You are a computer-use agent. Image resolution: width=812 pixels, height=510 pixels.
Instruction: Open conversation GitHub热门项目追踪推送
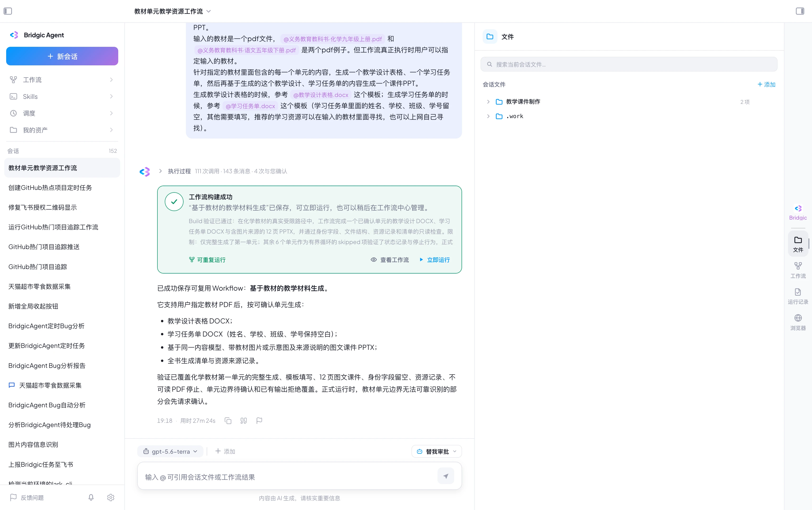62,247
